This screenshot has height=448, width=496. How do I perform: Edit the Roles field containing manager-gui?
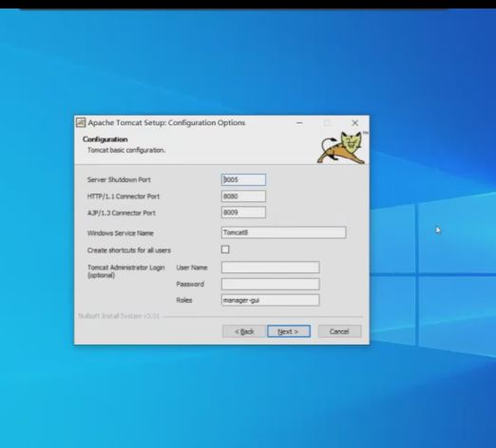pos(270,300)
